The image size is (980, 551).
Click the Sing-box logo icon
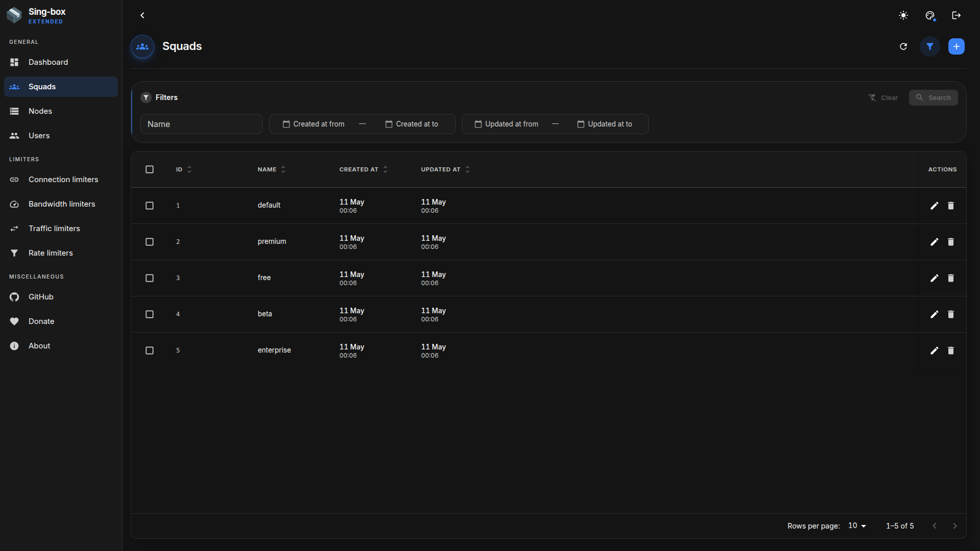point(14,15)
